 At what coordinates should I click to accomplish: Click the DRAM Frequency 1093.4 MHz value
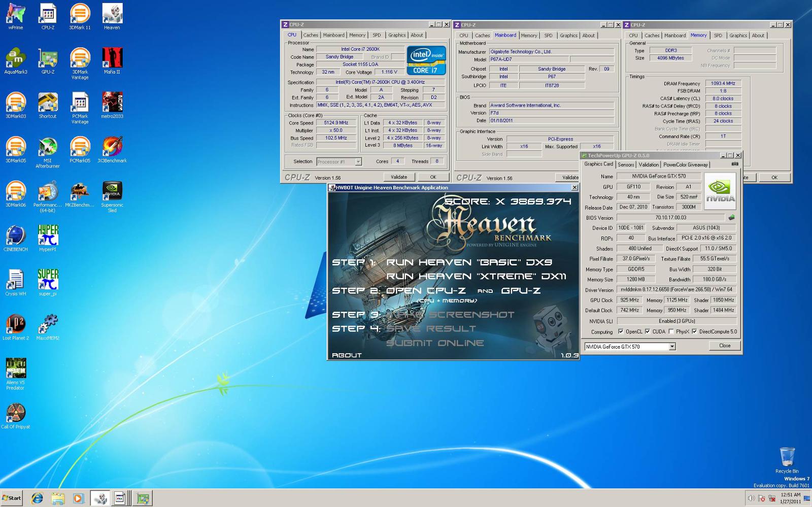pyautogui.click(x=723, y=83)
